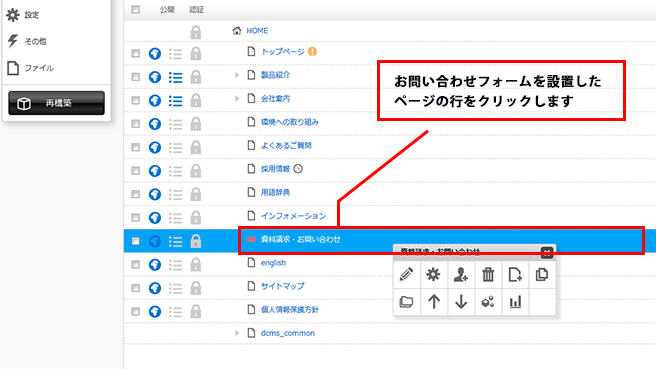Click the lock icon in HOME row
Screen dimensions: 656x369
(x=195, y=32)
